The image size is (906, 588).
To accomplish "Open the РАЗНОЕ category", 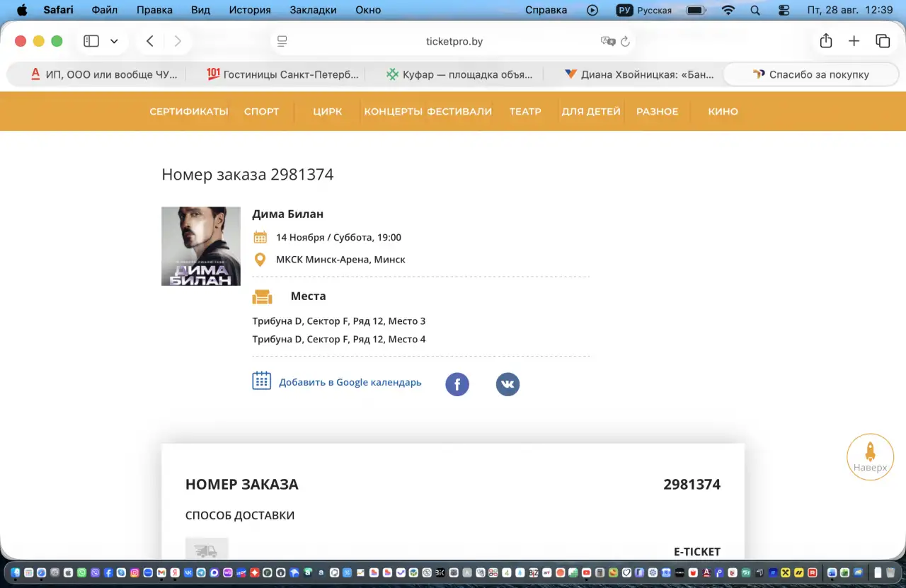I will pyautogui.click(x=658, y=112).
